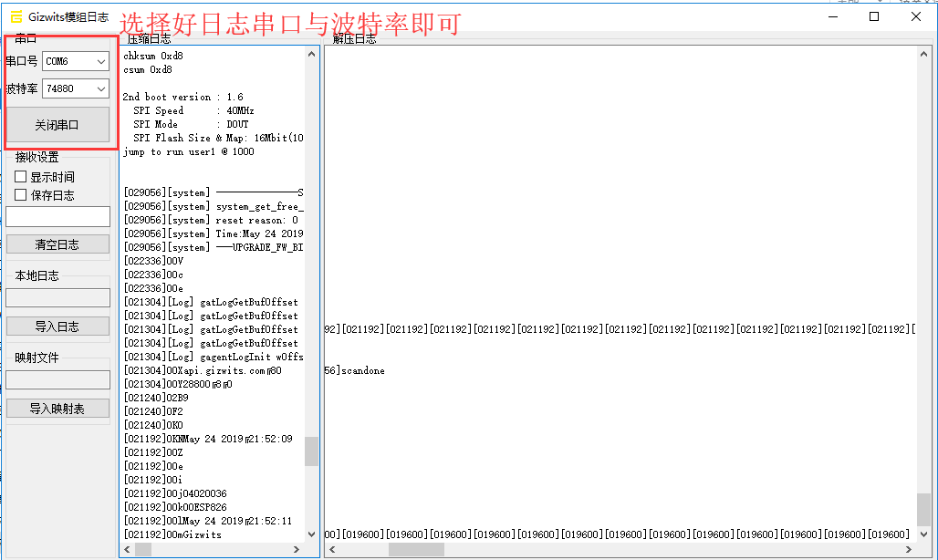Click the 导入日志 button

[x=57, y=327]
